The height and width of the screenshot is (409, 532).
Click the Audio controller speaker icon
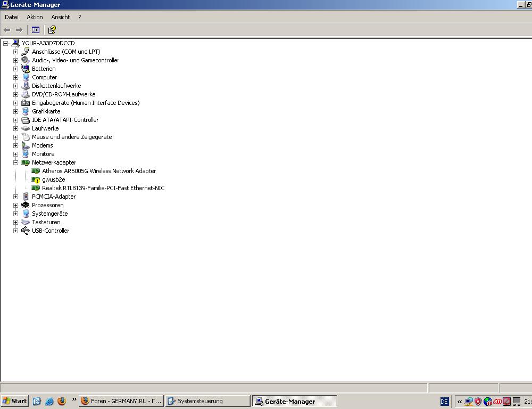(x=26, y=60)
